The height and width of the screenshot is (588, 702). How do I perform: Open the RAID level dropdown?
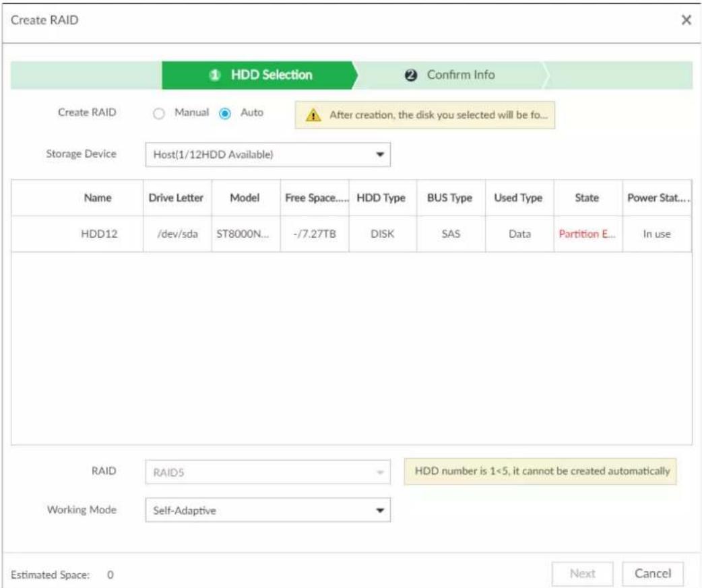tap(267, 472)
